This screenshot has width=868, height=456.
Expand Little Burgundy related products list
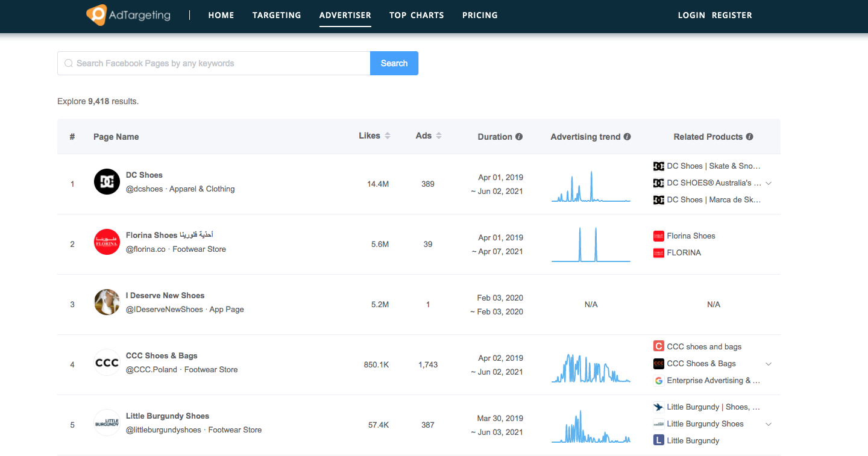769,424
